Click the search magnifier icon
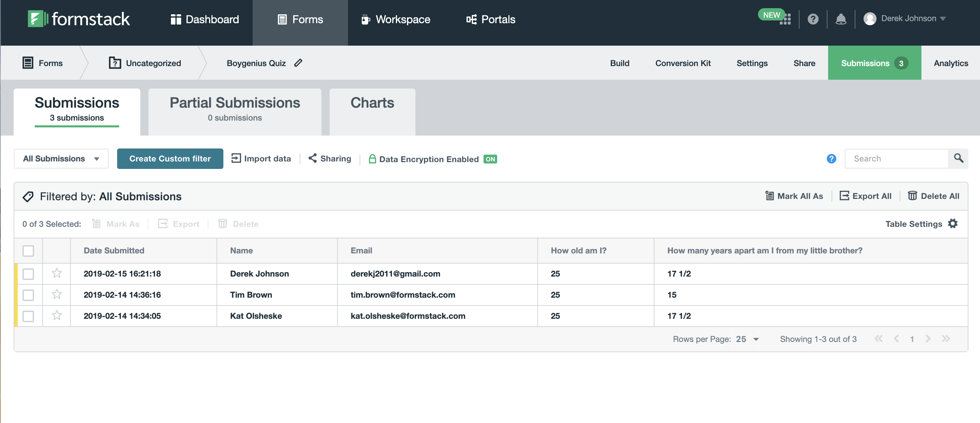The height and width of the screenshot is (423, 980). (958, 158)
